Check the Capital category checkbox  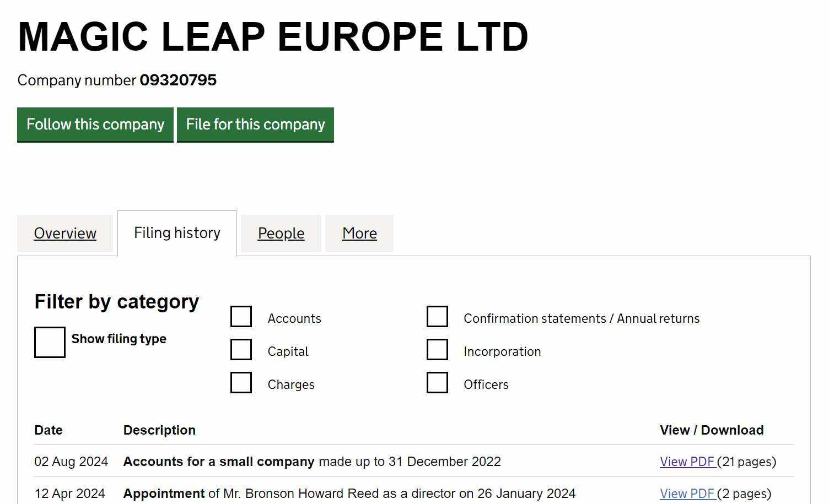point(241,350)
